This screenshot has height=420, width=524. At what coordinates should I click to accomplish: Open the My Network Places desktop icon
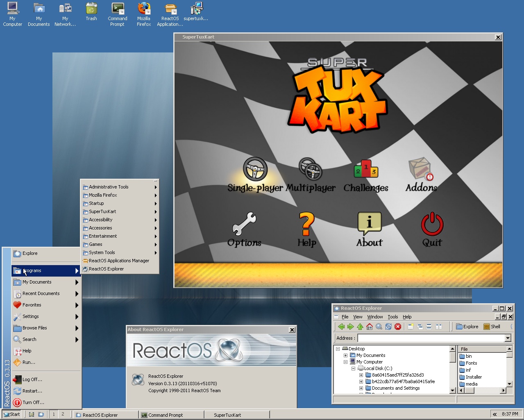(x=65, y=14)
